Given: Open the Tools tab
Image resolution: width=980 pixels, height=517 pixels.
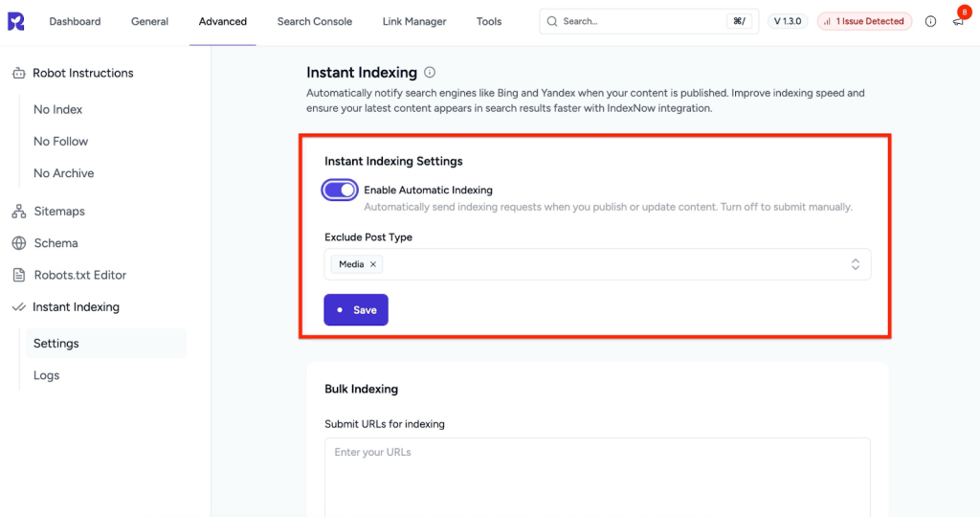Looking at the screenshot, I should coord(489,21).
